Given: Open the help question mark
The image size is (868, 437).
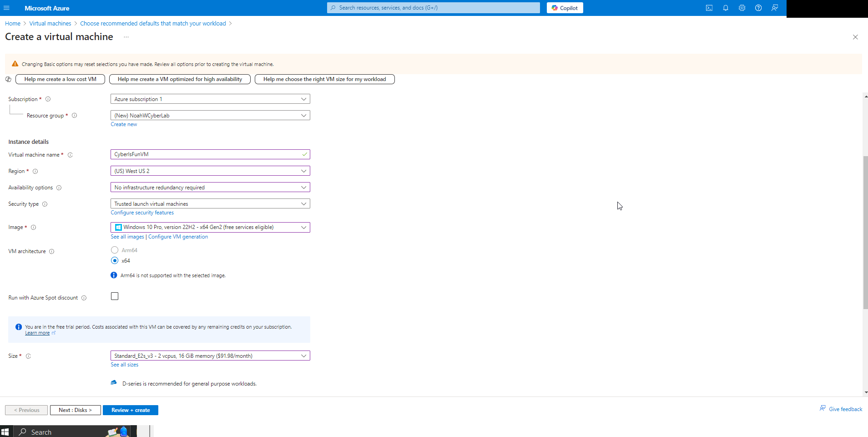Looking at the screenshot, I should coord(758,8).
